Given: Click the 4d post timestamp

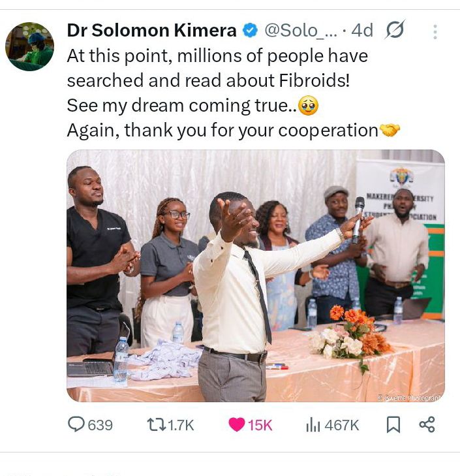Looking at the screenshot, I should 362,31.
